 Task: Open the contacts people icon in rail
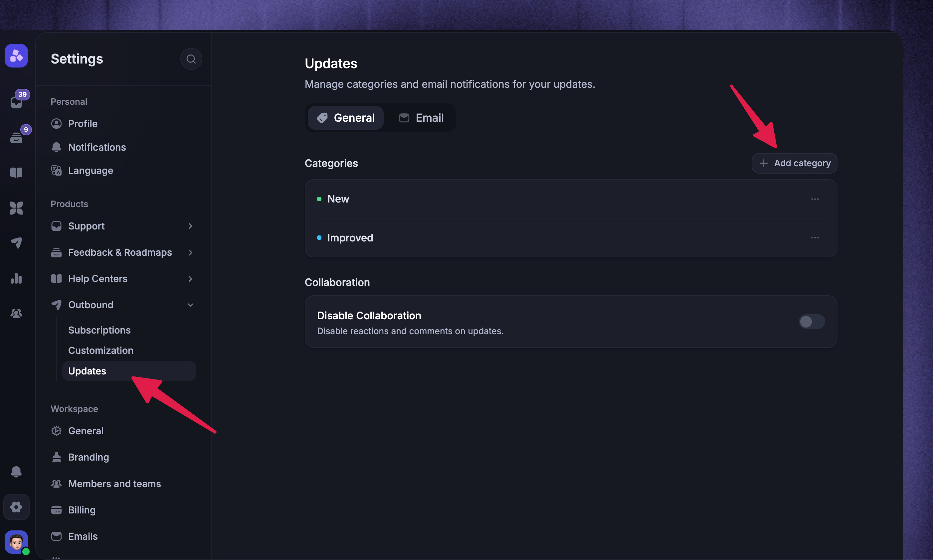pos(16,313)
